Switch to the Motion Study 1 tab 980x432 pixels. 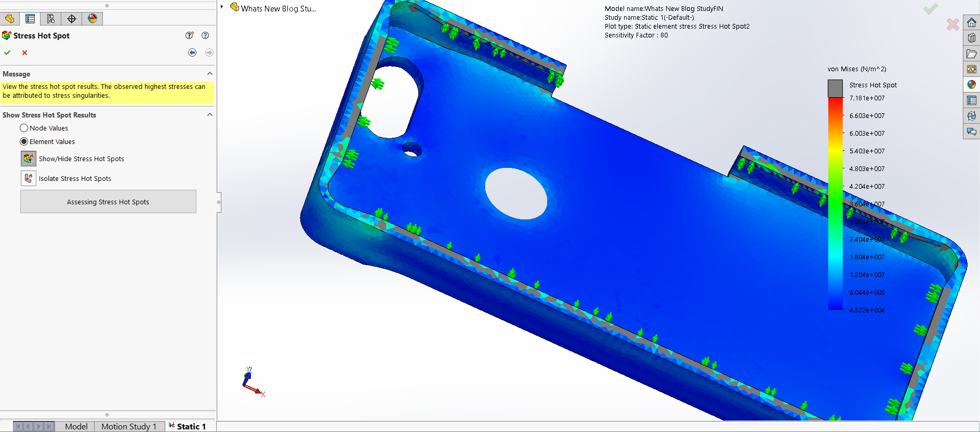(129, 426)
